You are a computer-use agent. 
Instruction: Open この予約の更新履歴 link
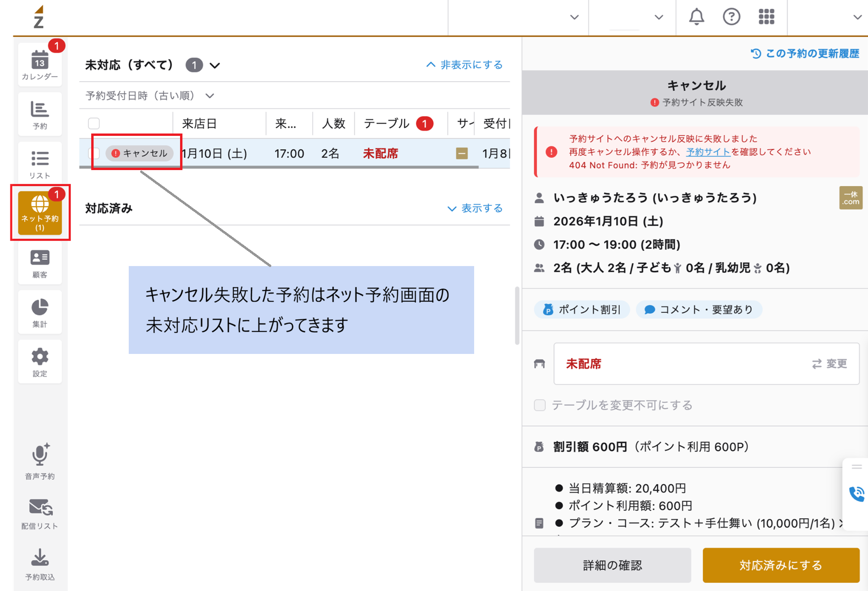pyautogui.click(x=805, y=54)
